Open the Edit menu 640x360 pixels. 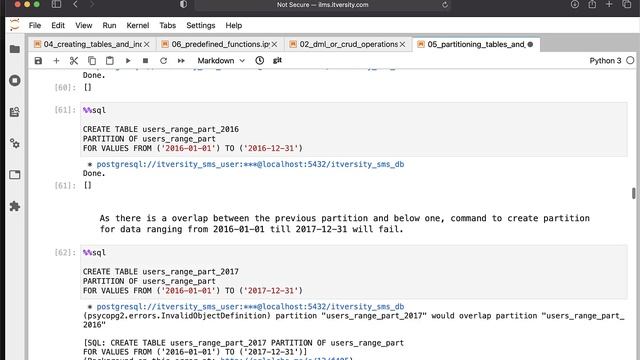point(58,25)
